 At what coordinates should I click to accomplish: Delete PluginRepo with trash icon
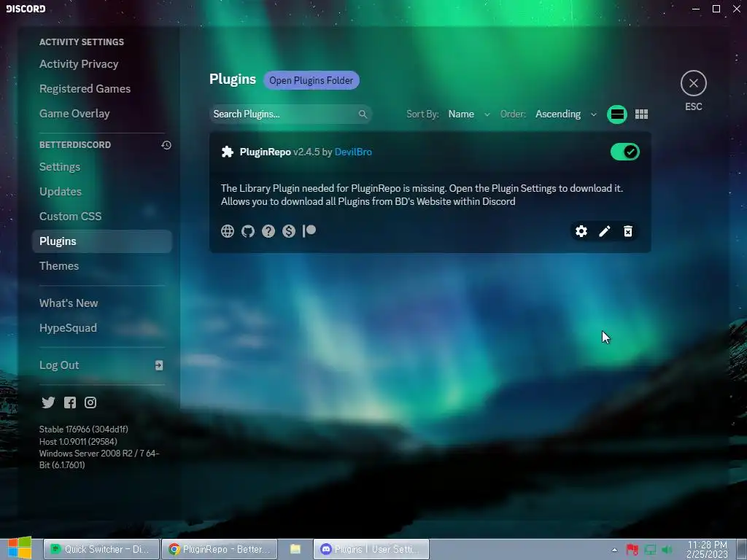628,231
